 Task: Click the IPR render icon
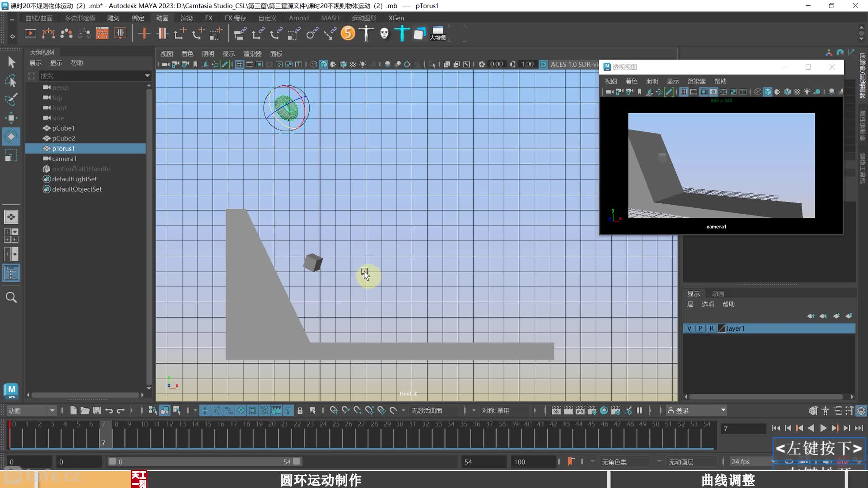pos(580,411)
